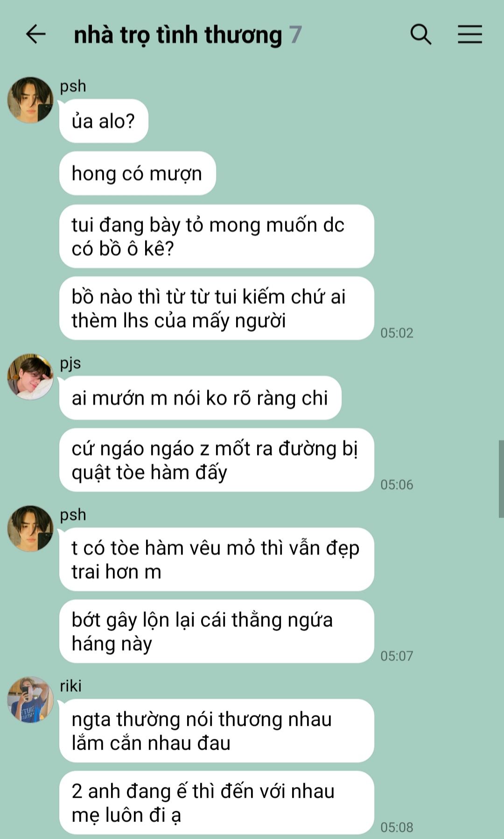Open the chat search magnifier
This screenshot has width=504, height=839.
420,34
